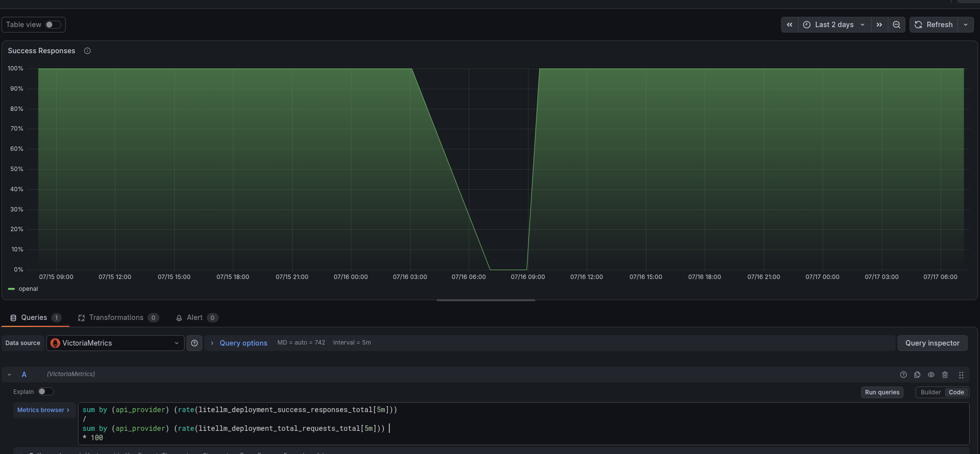The height and width of the screenshot is (454, 980).
Task: Click the data source help icon
Action: tap(194, 343)
